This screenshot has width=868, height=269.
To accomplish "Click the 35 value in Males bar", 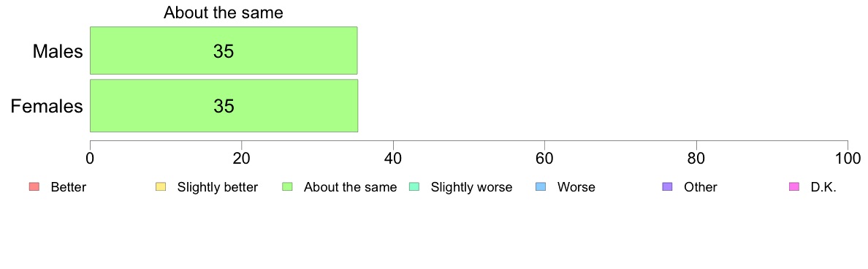I will tap(224, 51).
